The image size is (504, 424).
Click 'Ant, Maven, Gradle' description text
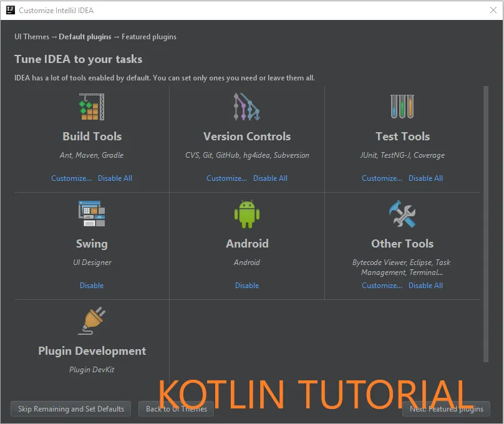(x=92, y=155)
